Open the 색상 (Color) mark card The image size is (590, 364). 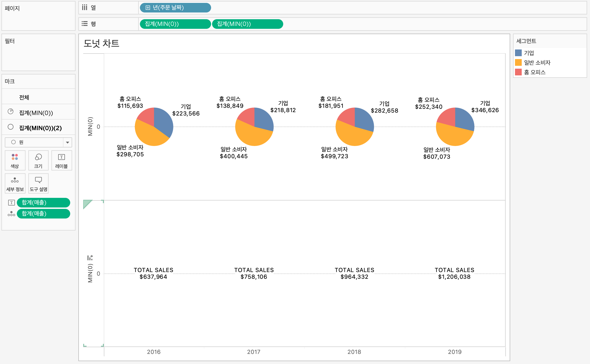pyautogui.click(x=15, y=160)
